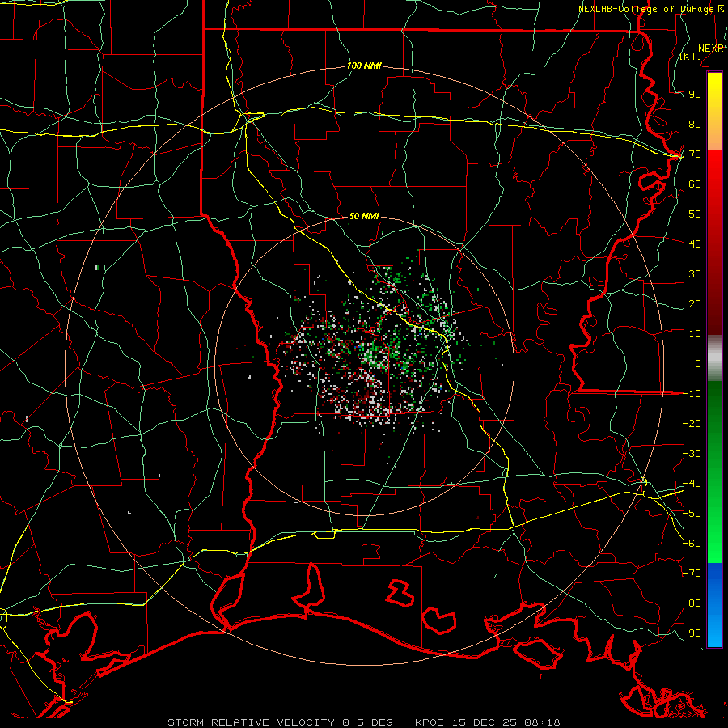
Task: Select the gray near-zero segment of the color bar
Action: coord(714,358)
